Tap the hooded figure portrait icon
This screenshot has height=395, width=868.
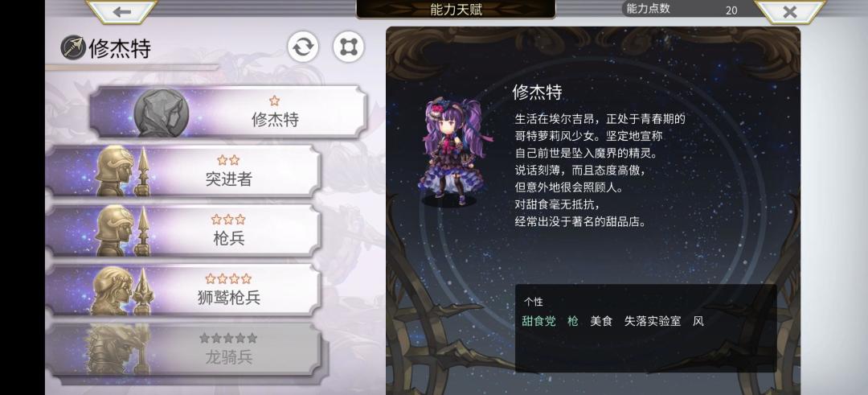click(162, 113)
